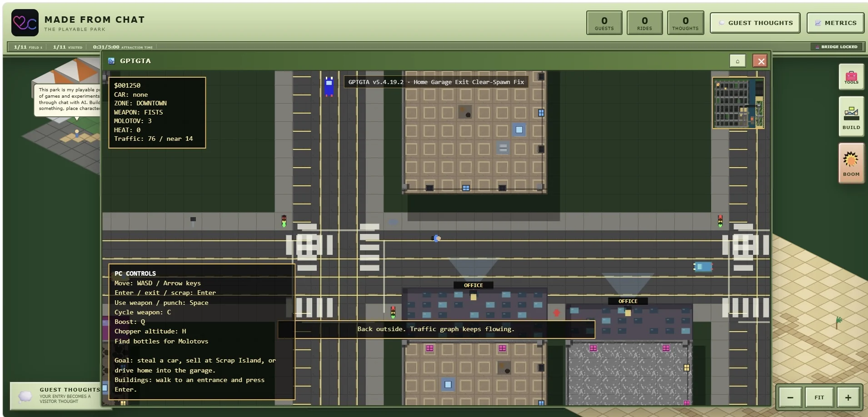
Task: Open the Build mode icon
Action: tap(851, 116)
